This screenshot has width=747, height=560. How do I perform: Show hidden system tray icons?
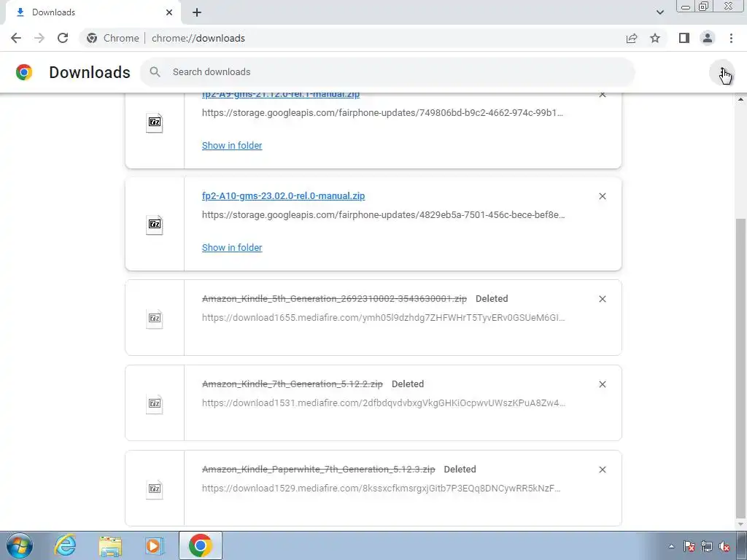[672, 546]
